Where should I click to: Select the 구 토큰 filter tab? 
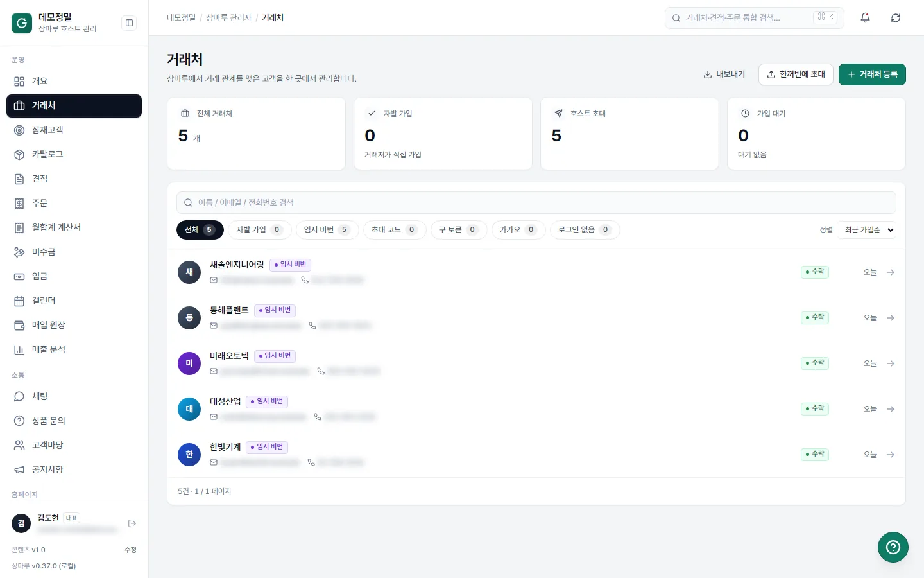point(459,230)
